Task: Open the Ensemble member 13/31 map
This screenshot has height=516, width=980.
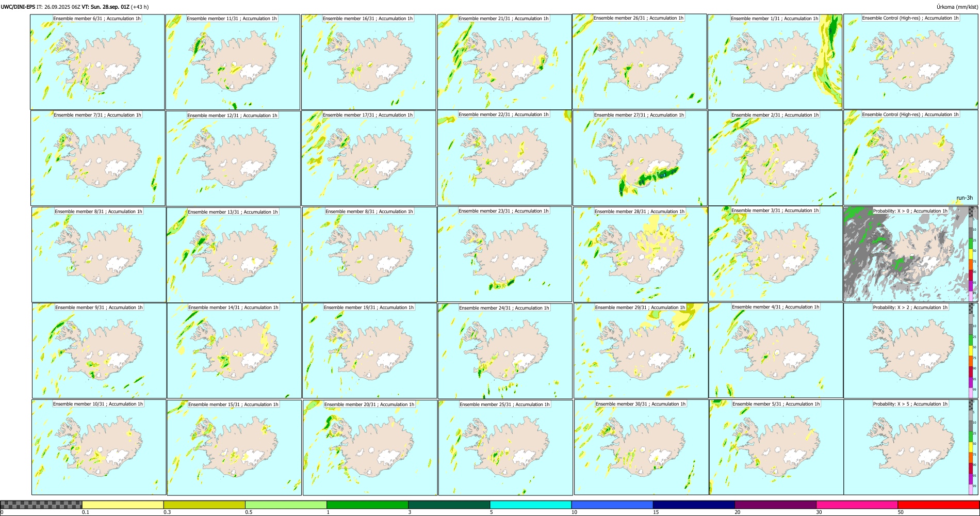Action: point(234,255)
